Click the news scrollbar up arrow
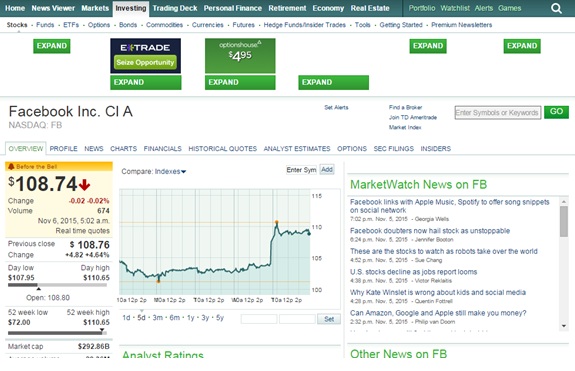The height and width of the screenshot is (371, 575). tap(564, 202)
